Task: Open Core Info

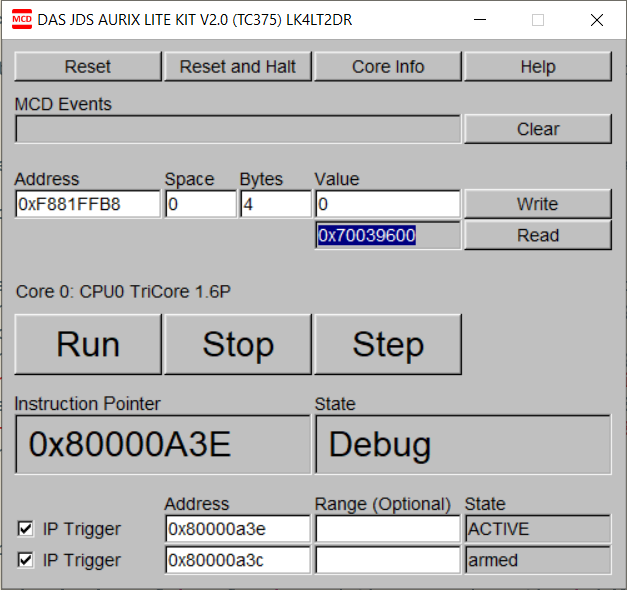Action: point(388,66)
